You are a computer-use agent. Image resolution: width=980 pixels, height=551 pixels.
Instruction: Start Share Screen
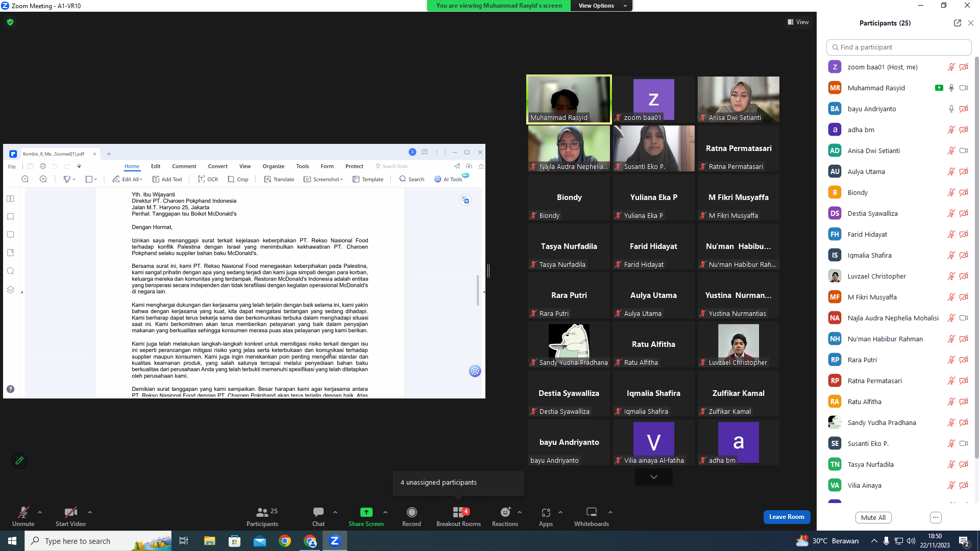pos(366,516)
